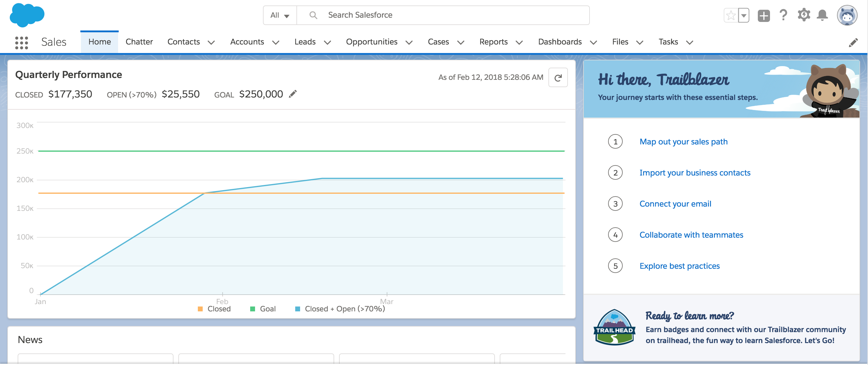
Task: Open Collaborate with teammates link
Action: tap(691, 235)
